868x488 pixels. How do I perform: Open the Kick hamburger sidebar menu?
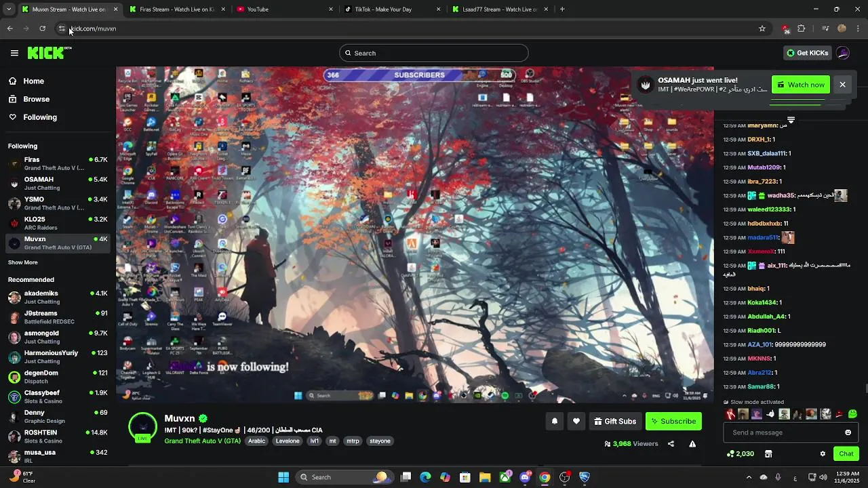(x=14, y=53)
